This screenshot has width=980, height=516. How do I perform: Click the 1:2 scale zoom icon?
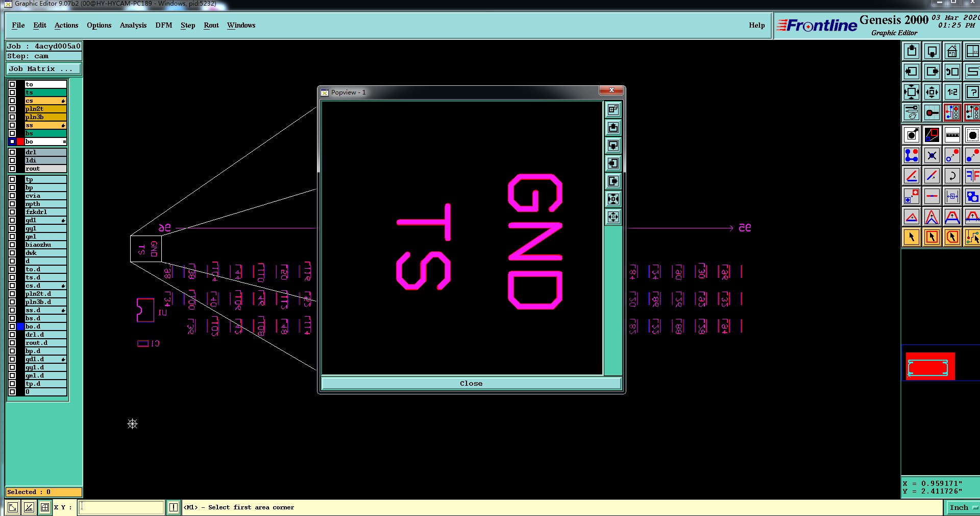(x=952, y=92)
